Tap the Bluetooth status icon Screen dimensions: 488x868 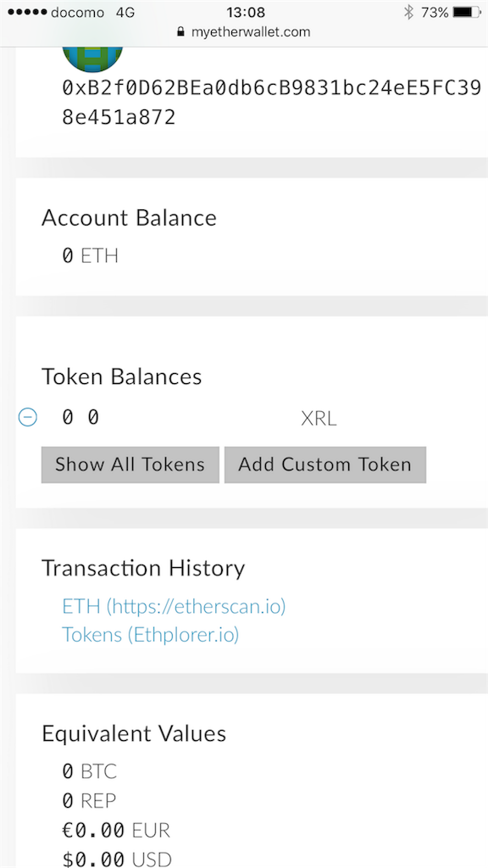(x=408, y=12)
